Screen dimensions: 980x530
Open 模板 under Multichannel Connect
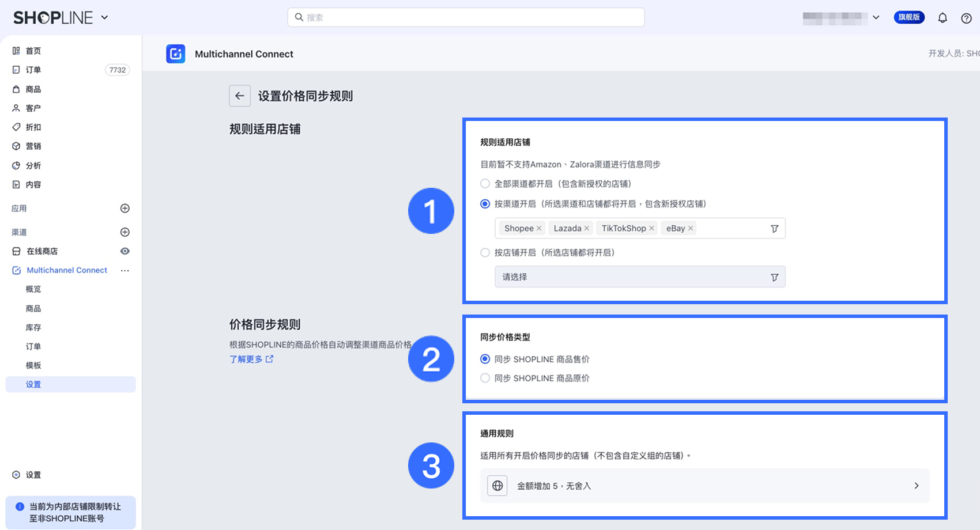tap(33, 366)
